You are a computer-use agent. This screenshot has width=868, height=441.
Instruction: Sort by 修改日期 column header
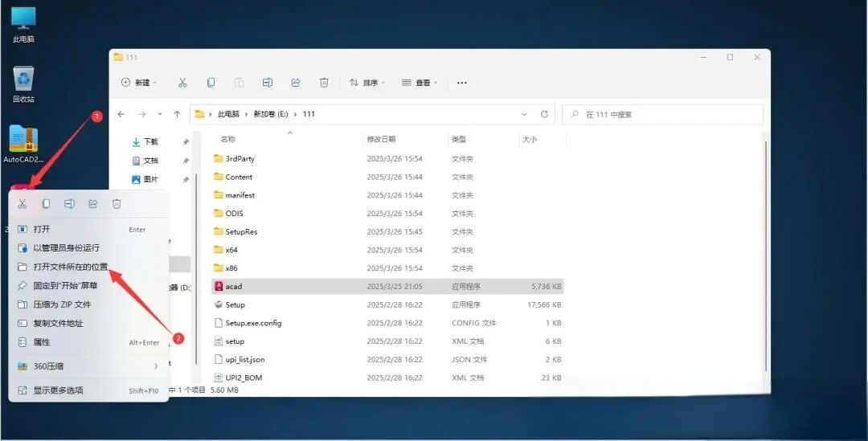pos(382,140)
